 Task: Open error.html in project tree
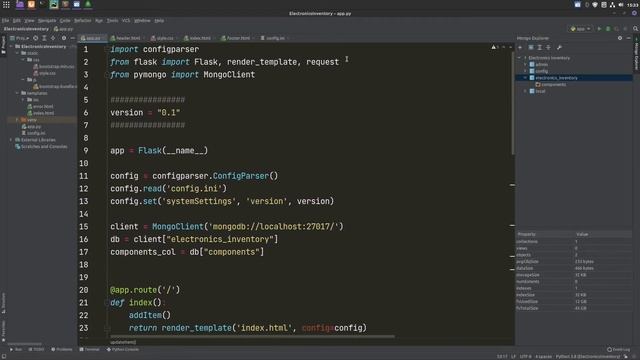tap(40, 107)
